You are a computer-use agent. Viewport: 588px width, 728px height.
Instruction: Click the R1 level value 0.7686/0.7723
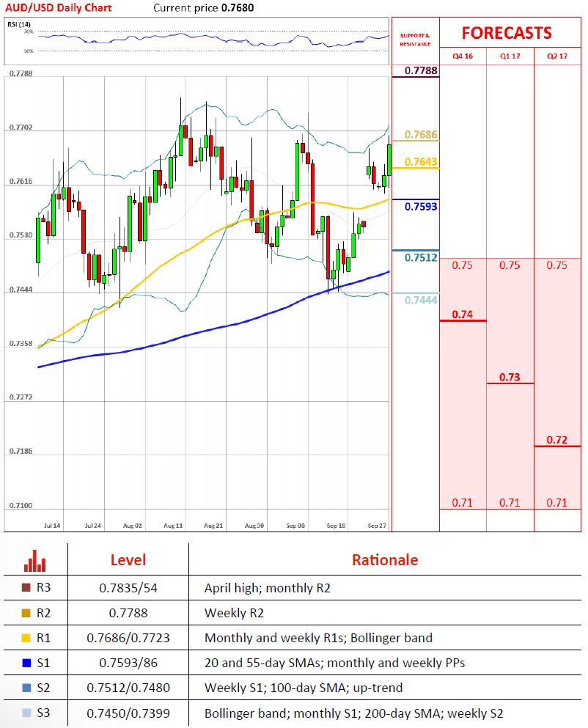point(128,638)
